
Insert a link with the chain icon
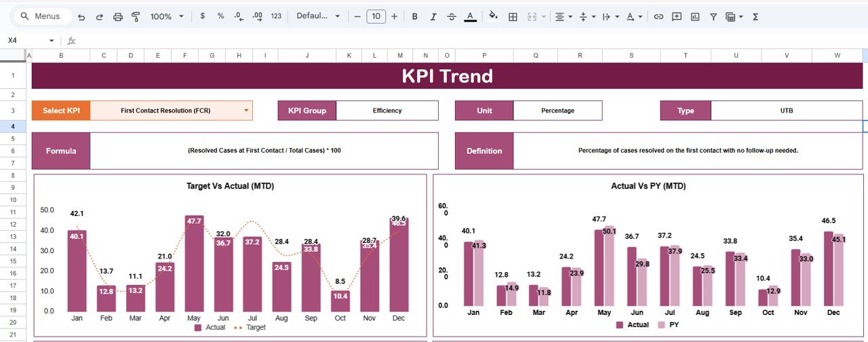click(x=658, y=16)
